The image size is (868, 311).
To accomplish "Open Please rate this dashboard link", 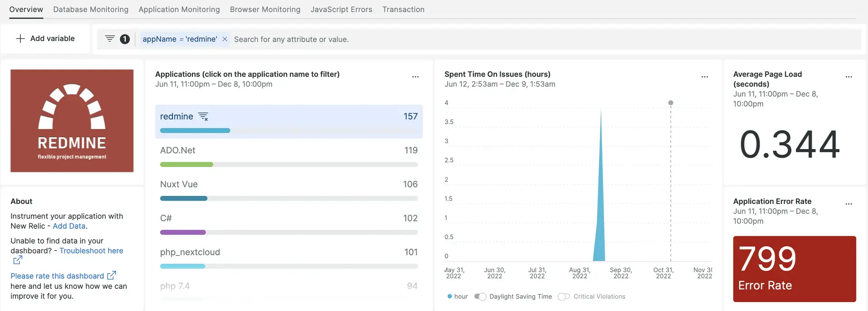I will click(x=57, y=276).
